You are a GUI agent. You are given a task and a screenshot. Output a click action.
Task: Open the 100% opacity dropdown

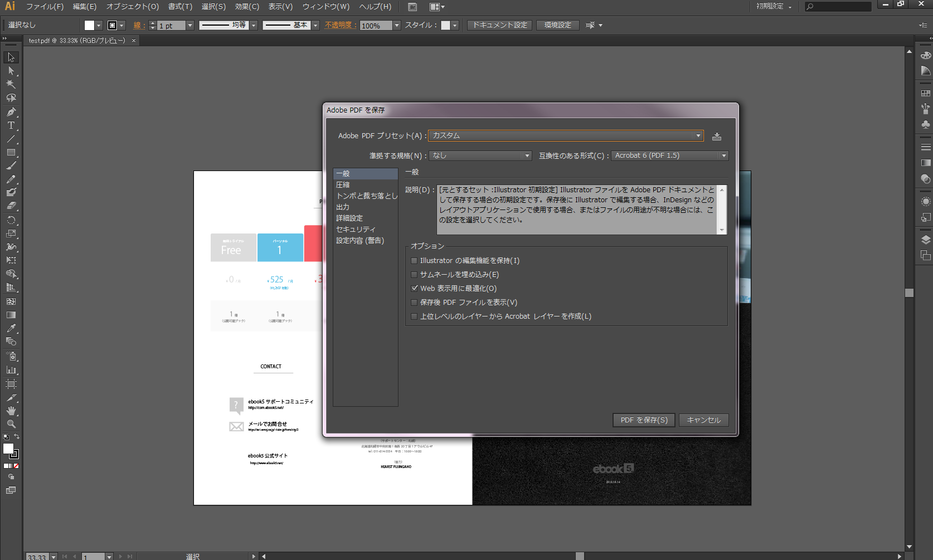click(397, 26)
